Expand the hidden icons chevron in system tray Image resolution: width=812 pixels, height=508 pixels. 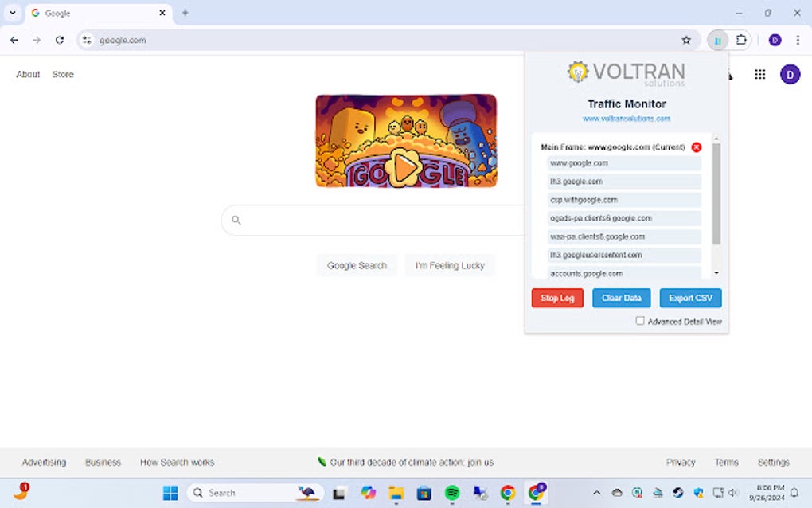point(596,493)
